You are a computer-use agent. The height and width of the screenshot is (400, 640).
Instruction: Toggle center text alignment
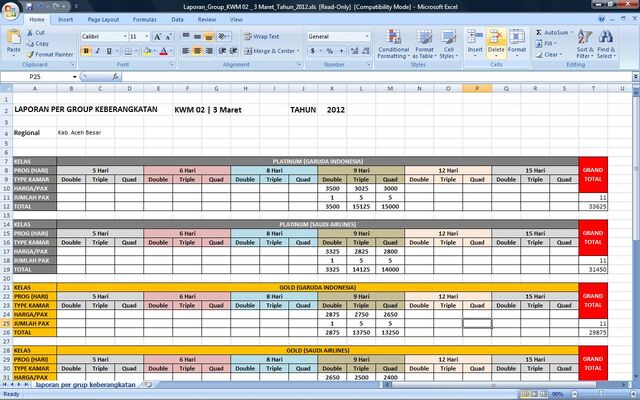197,51
